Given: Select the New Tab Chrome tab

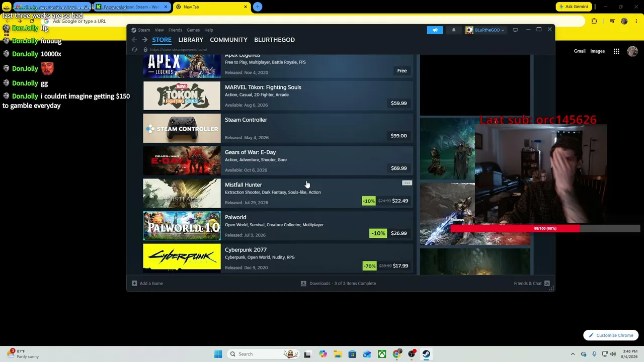Looking at the screenshot, I should point(211,7).
